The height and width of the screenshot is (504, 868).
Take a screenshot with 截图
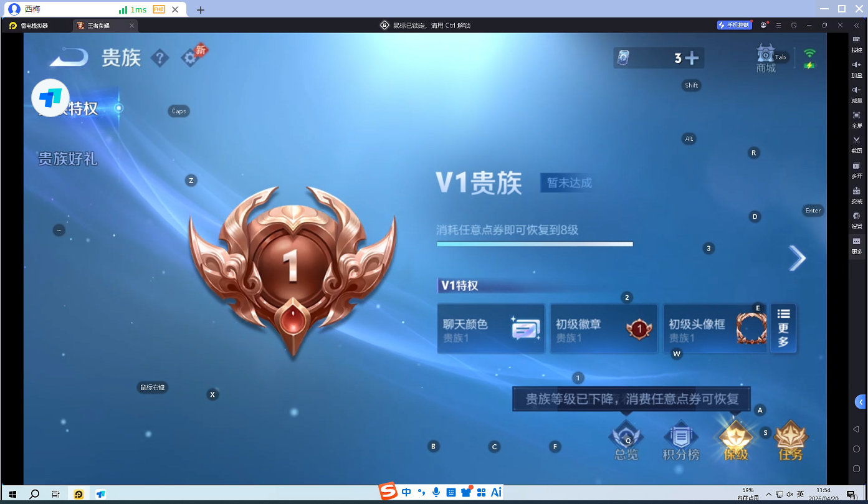(x=857, y=145)
